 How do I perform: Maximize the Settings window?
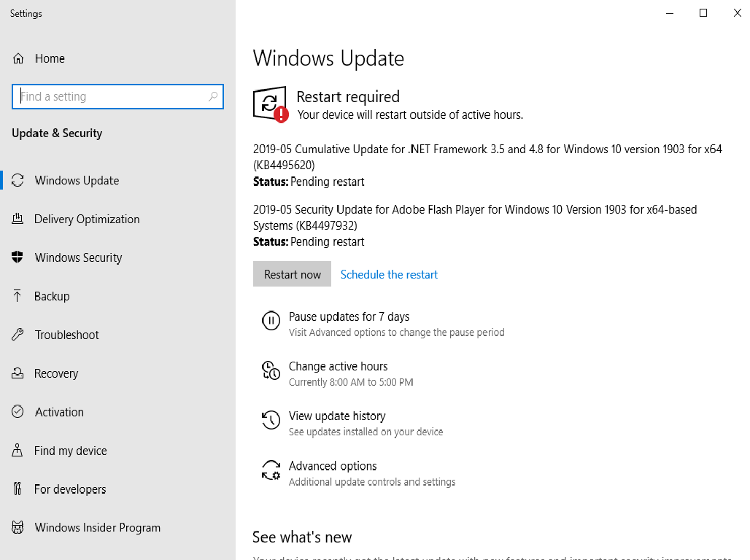click(703, 13)
